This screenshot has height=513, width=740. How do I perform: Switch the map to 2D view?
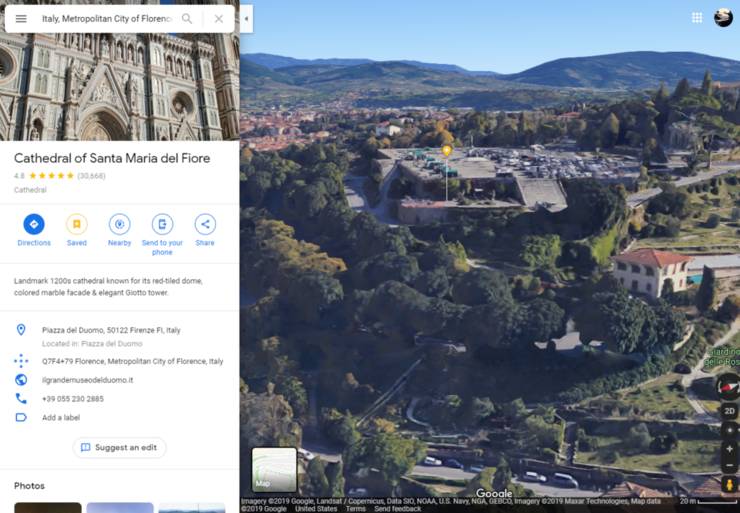pos(729,411)
